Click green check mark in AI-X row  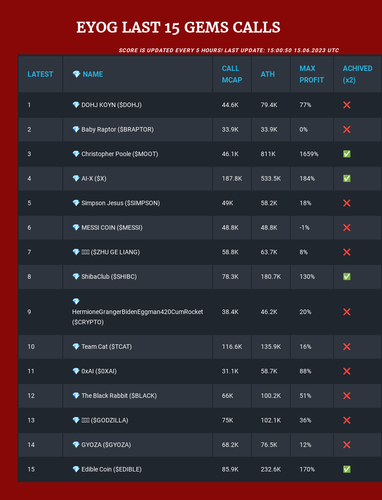(347, 178)
